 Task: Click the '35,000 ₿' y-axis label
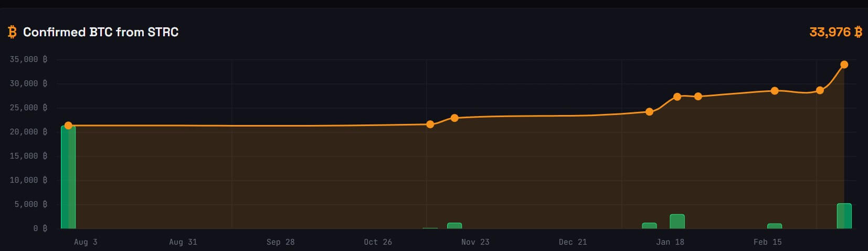28,59
